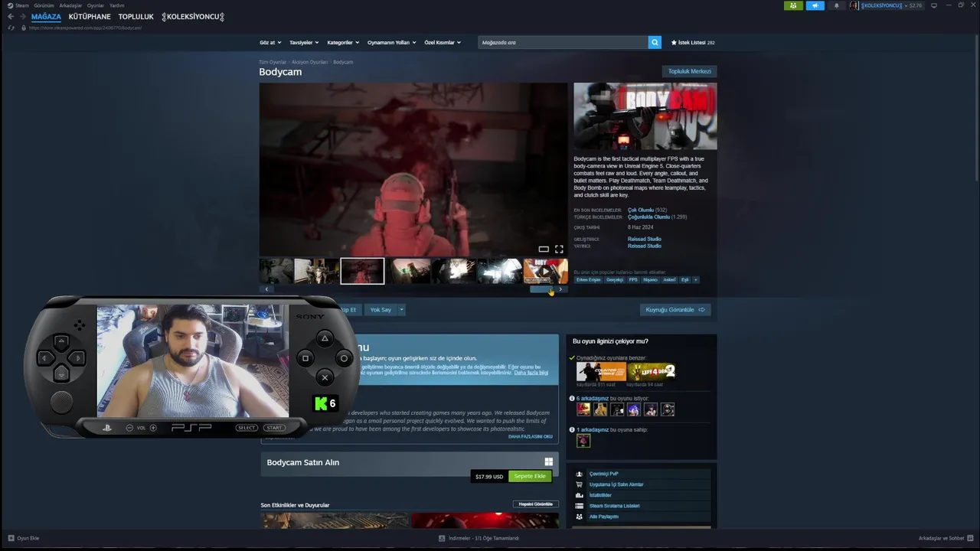
Task: Click the magnifier search button
Action: tap(655, 42)
